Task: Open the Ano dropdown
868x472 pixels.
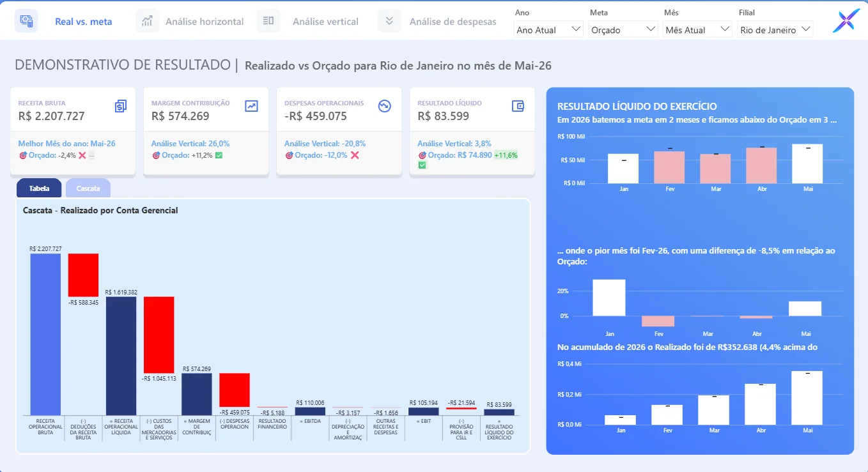Action: (x=548, y=29)
